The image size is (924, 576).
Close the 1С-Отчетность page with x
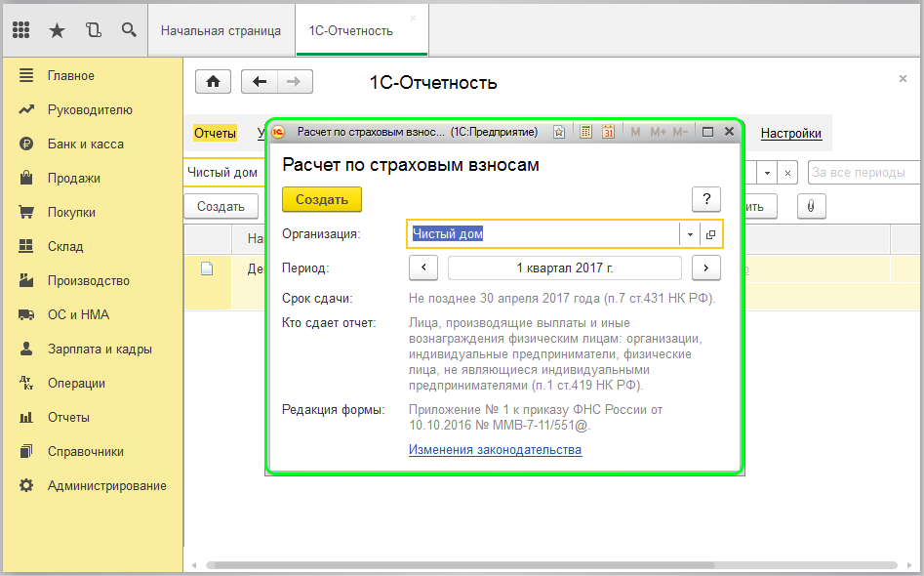(x=903, y=78)
